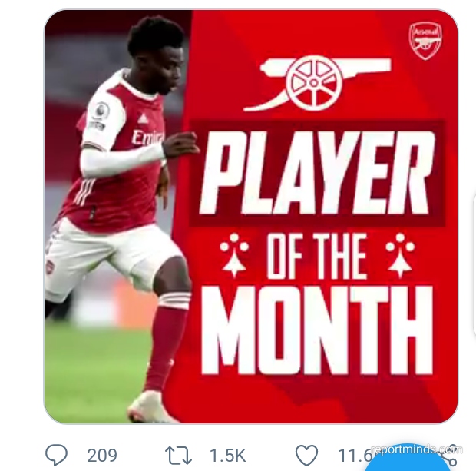The image size is (476, 471).
Task: Tap the share icon below the tweet
Action: tap(451, 456)
